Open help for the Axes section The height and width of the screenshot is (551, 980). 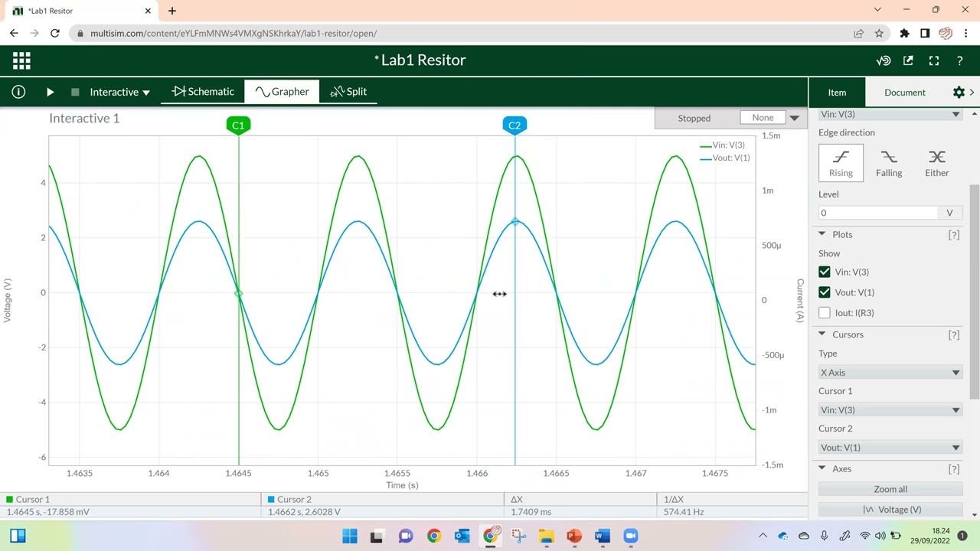tap(953, 469)
